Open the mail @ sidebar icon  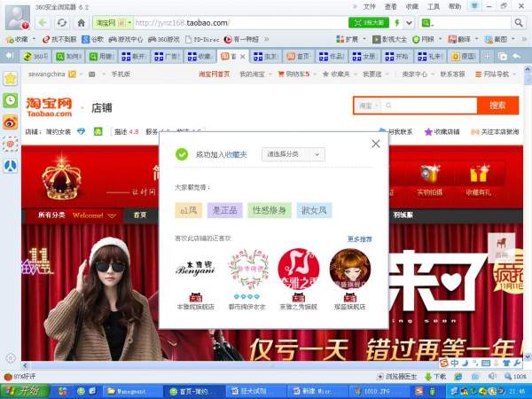coord(10,145)
